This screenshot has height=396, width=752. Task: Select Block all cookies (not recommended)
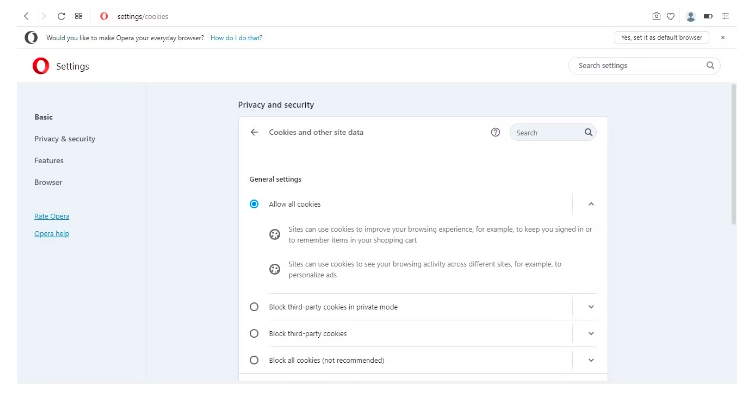click(x=254, y=360)
